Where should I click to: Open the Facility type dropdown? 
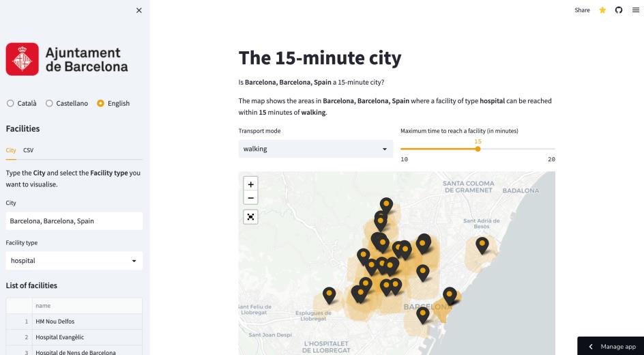click(x=74, y=261)
